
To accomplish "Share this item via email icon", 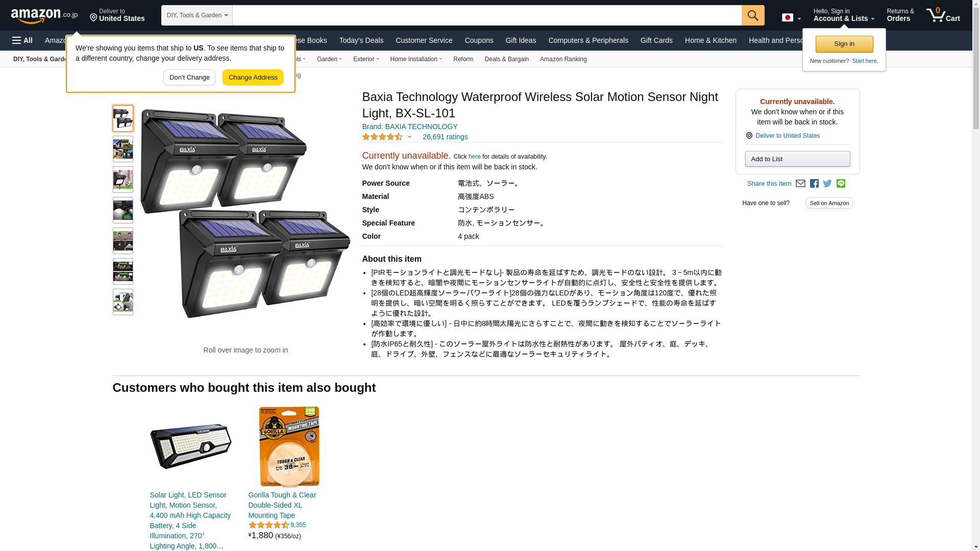I will pyautogui.click(x=800, y=184).
